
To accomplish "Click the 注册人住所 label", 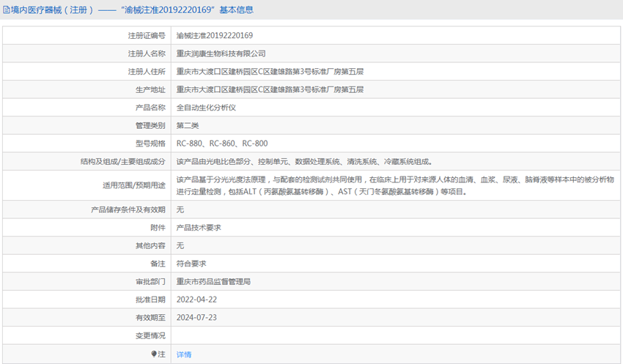I will (146, 72).
